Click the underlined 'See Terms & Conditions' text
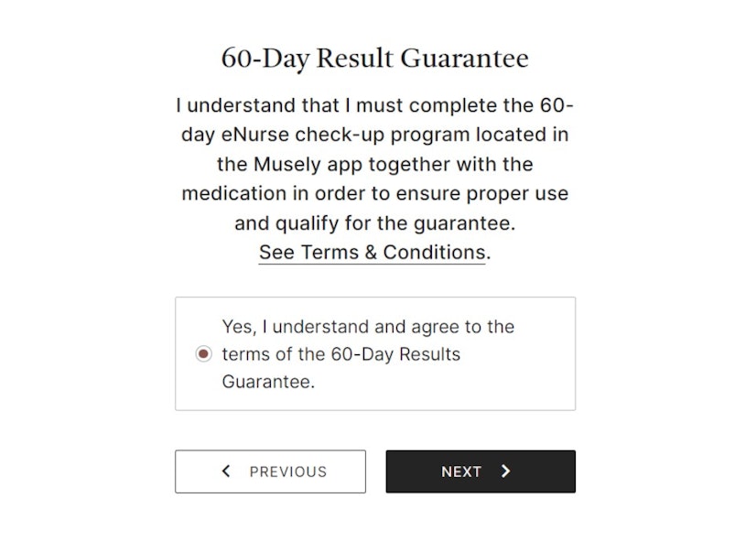Image resolution: width=756 pixels, height=541 pixels. [x=370, y=252]
